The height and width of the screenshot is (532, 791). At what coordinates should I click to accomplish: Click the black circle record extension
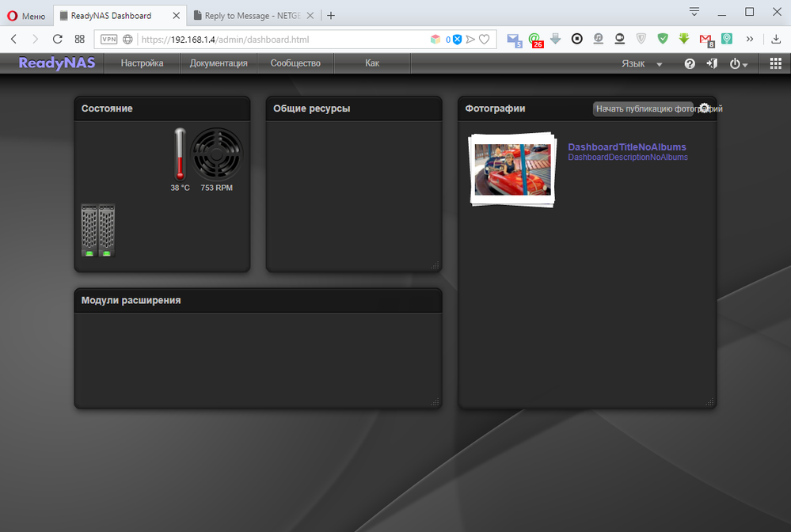(576, 39)
